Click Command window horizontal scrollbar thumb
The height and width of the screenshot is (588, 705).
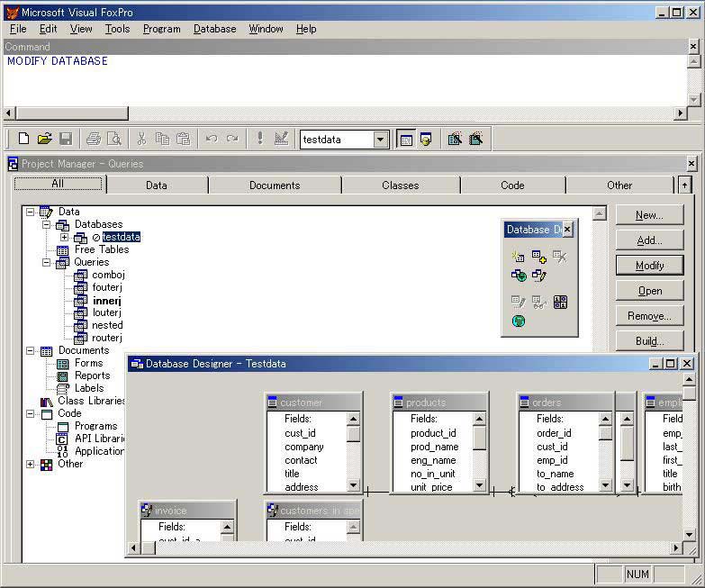pos(72,113)
